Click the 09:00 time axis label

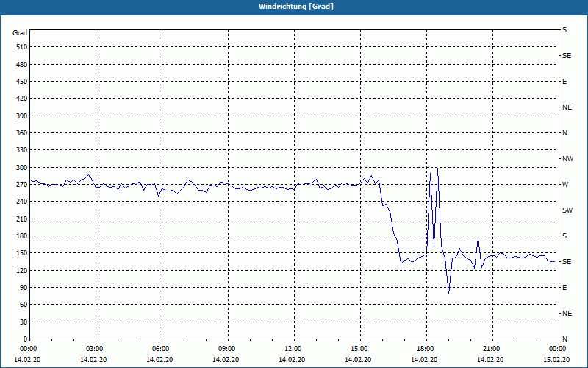[228, 349]
